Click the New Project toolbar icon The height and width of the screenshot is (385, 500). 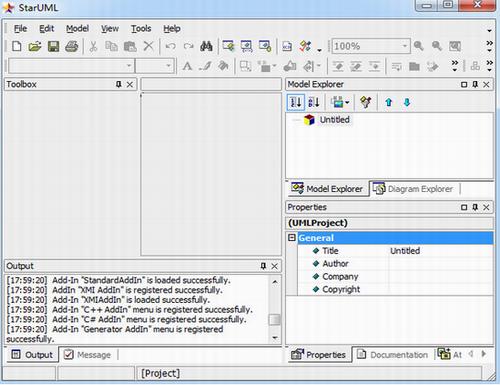17,46
